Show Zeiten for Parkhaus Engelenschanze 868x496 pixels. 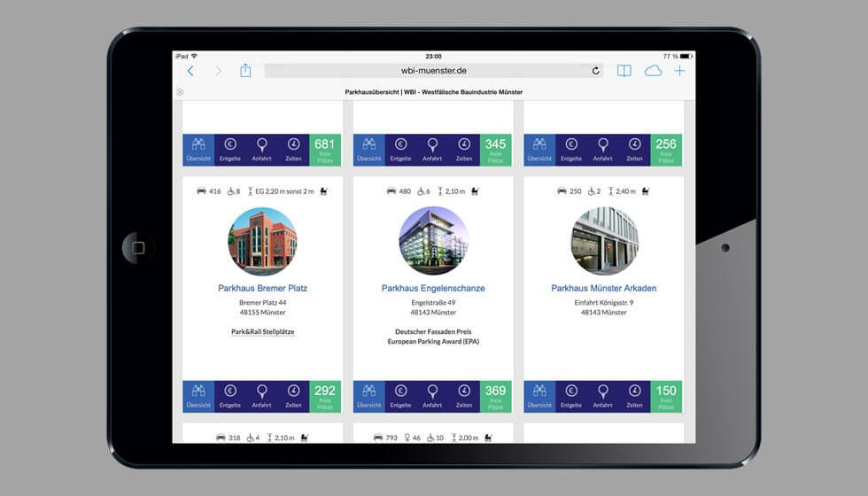click(x=464, y=397)
